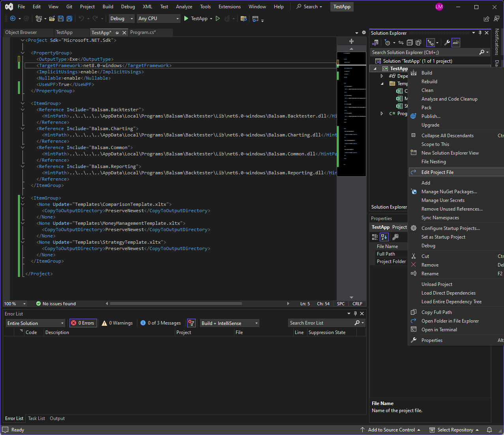
Task: Click Start Without Debugging outline play icon
Action: [217, 19]
